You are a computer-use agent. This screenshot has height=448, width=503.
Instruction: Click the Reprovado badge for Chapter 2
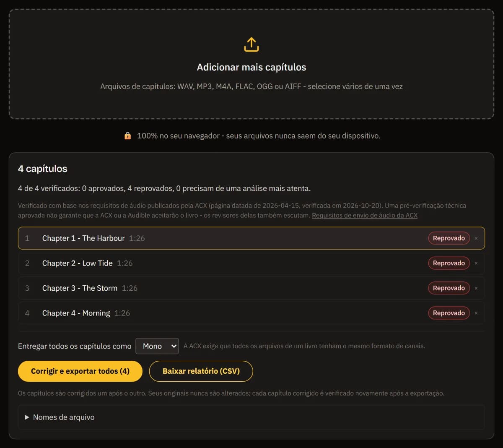[x=449, y=263]
